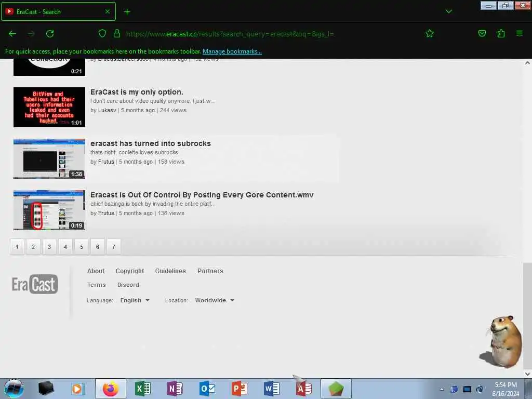Go to results page 1
The height and width of the screenshot is (399, 532).
17,247
